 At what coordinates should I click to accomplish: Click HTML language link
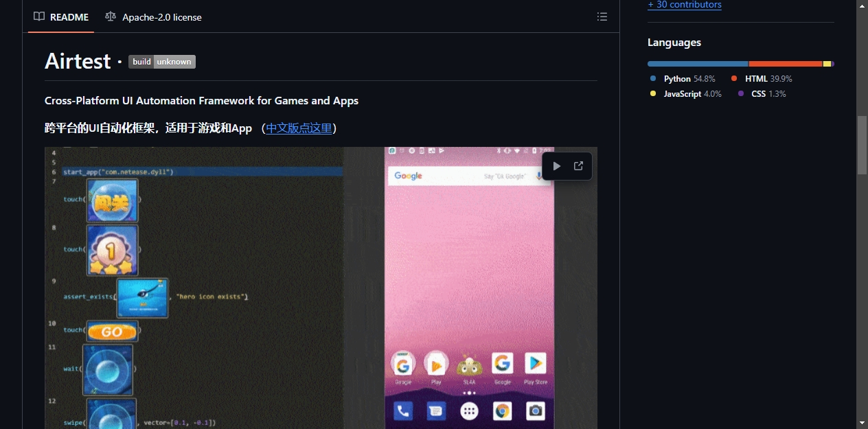coord(762,79)
